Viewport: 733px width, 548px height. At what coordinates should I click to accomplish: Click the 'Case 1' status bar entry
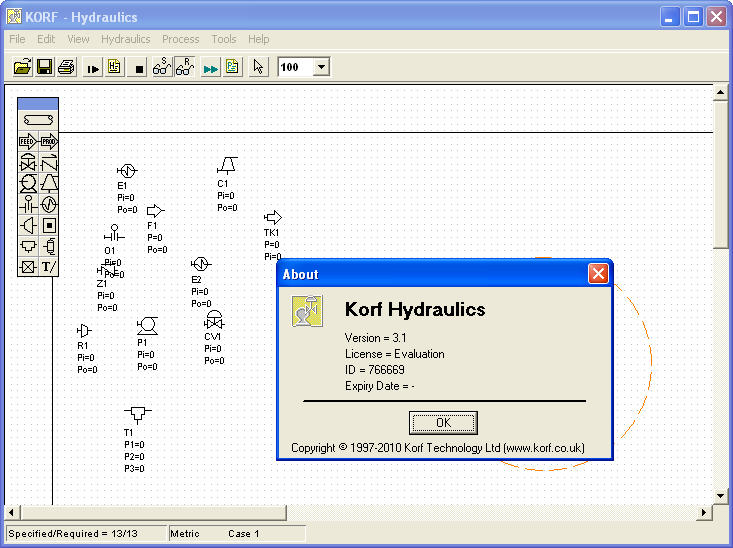[x=244, y=534]
